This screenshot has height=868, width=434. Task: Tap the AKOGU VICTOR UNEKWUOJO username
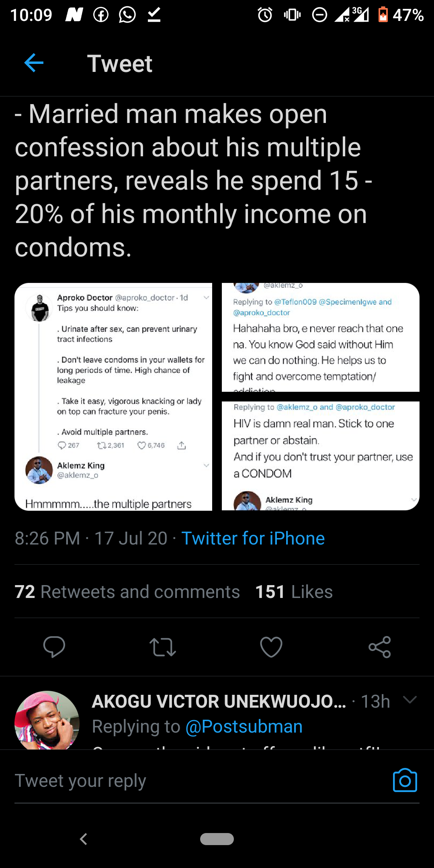(219, 702)
